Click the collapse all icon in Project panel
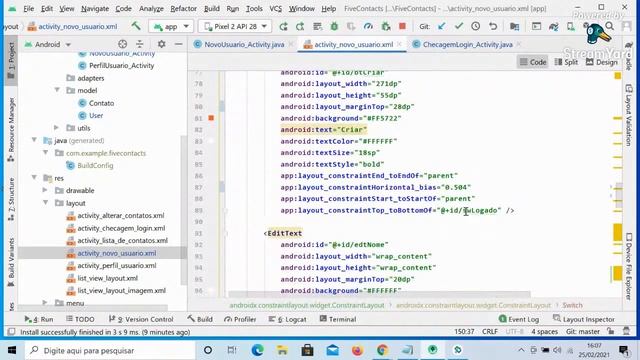The image size is (640, 360). pos(140,44)
